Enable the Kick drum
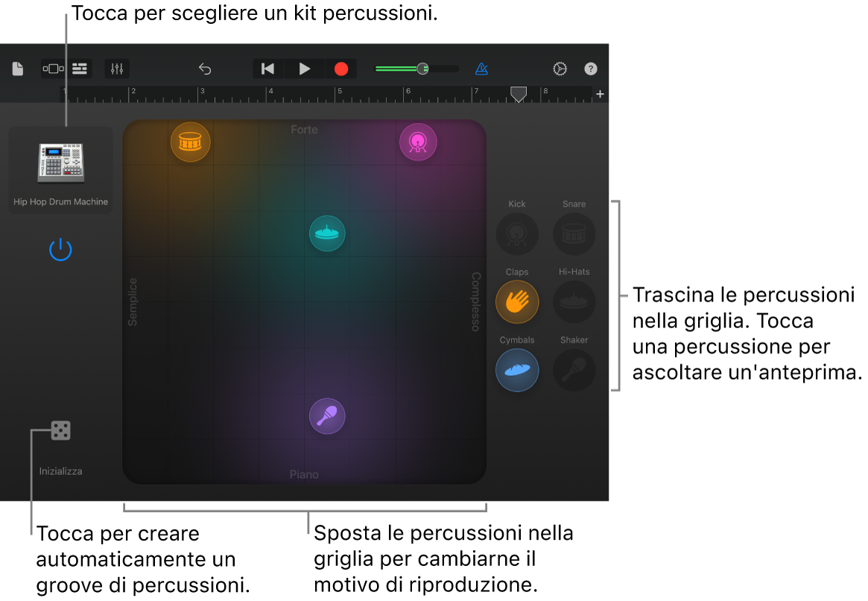 (x=517, y=233)
